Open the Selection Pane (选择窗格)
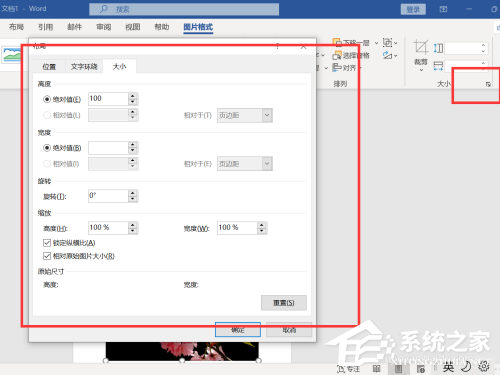Screen dimensions: 500x375 pyautogui.click(x=351, y=55)
